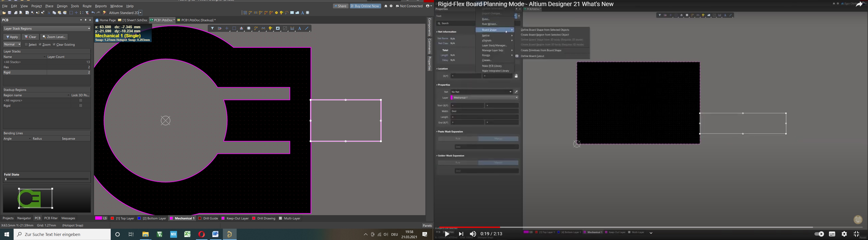Viewport: 868px width, 240px height.
Task: Pin the PCB panel with pushpin icon
Action: click(x=86, y=20)
